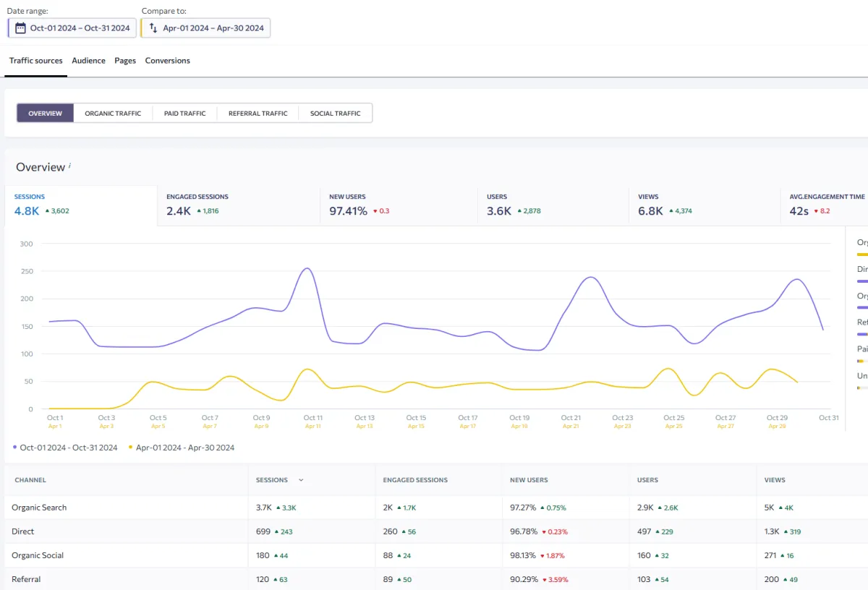The height and width of the screenshot is (590, 868).
Task: Show the Social Traffic section
Action: point(336,114)
